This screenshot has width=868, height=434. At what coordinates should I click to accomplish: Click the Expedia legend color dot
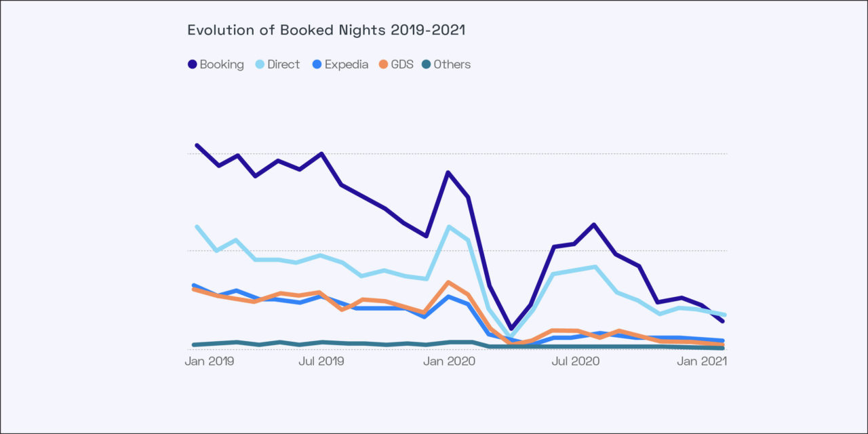[x=317, y=64]
